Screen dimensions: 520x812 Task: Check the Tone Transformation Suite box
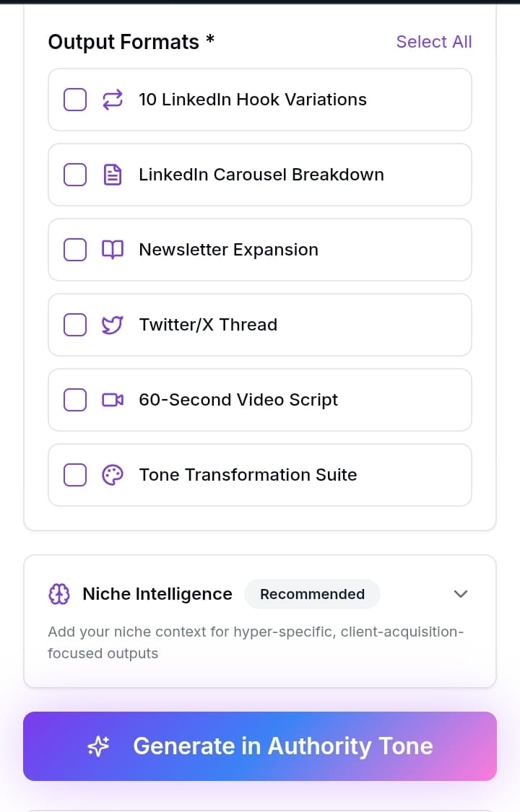pos(74,475)
